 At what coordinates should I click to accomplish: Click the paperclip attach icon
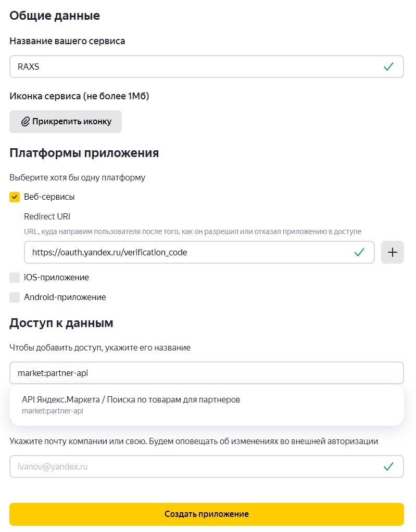tap(25, 122)
